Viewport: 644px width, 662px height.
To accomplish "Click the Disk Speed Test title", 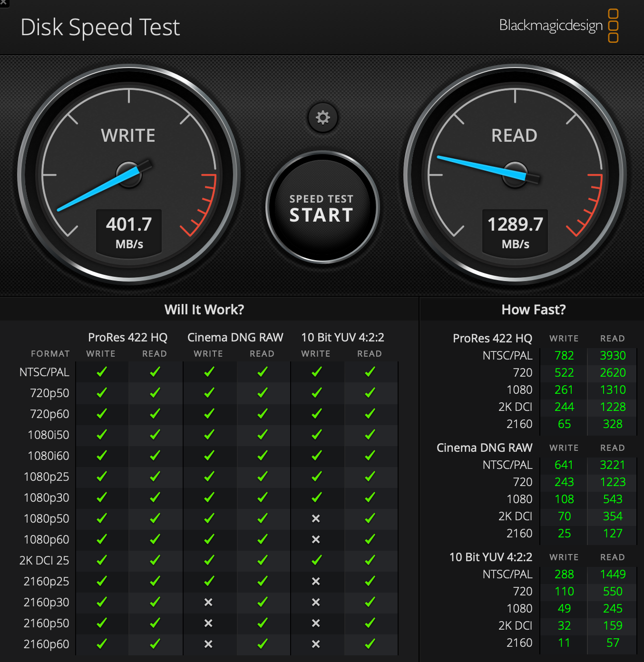I will 100,27.
